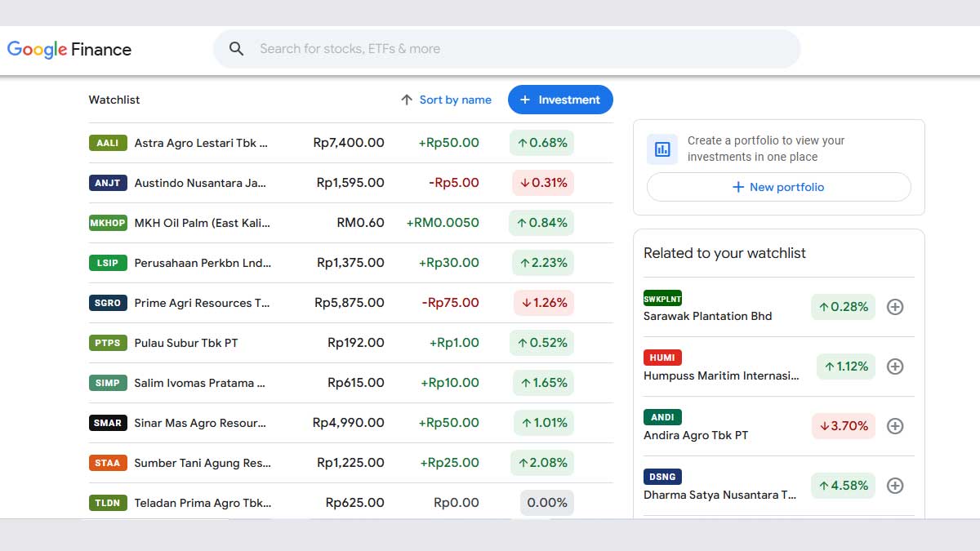The height and width of the screenshot is (551, 980).
Task: Open Perusahaan Perkbn Lnd... stock
Action: tap(203, 263)
